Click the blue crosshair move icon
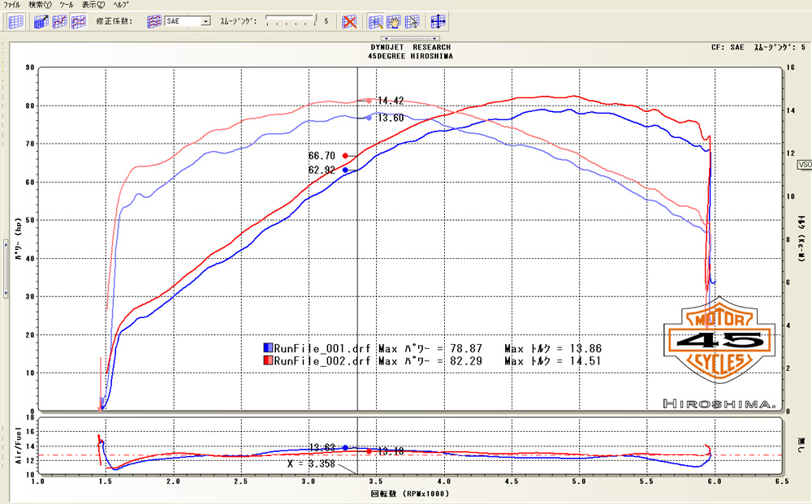The width and height of the screenshot is (812, 504). click(x=438, y=22)
